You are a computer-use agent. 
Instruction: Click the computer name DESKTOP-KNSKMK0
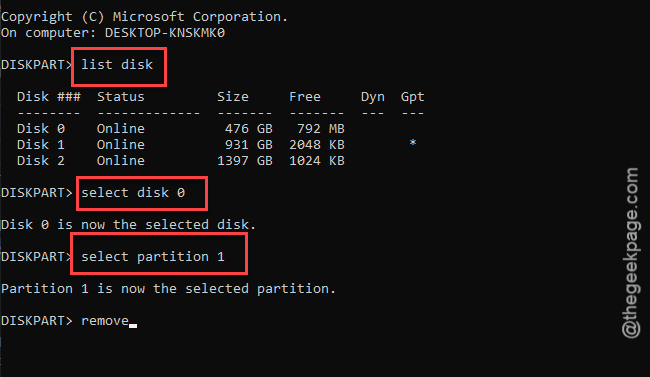pyautogui.click(x=165, y=33)
